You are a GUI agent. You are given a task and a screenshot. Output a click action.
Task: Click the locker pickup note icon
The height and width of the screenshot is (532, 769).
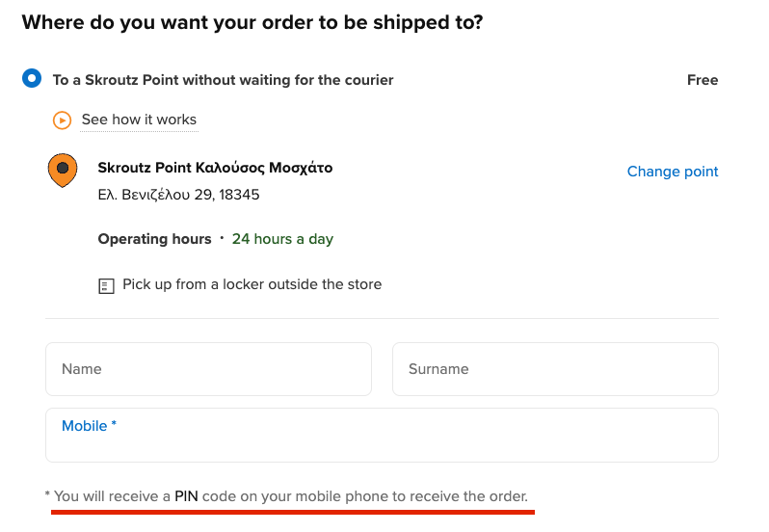pos(106,286)
